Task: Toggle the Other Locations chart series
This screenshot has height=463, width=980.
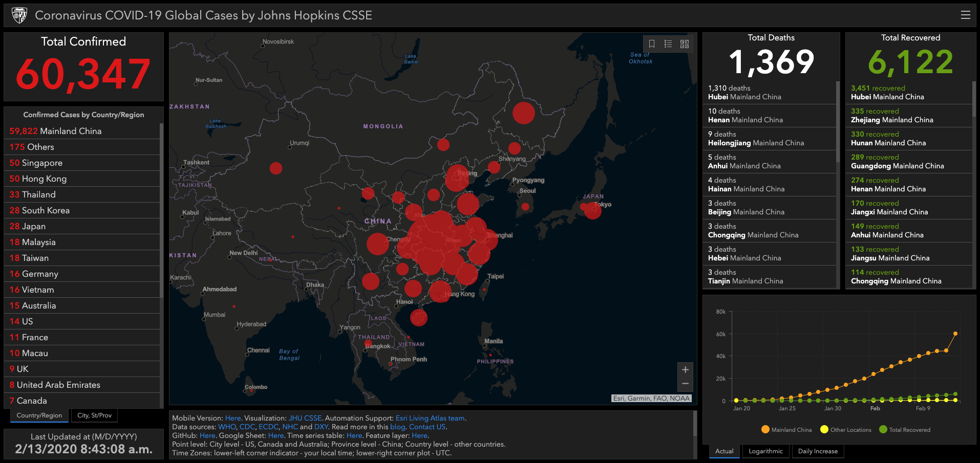Action: pos(845,430)
